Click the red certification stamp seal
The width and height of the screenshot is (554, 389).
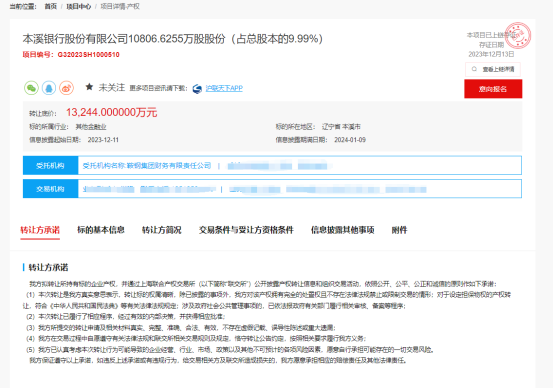(518, 35)
